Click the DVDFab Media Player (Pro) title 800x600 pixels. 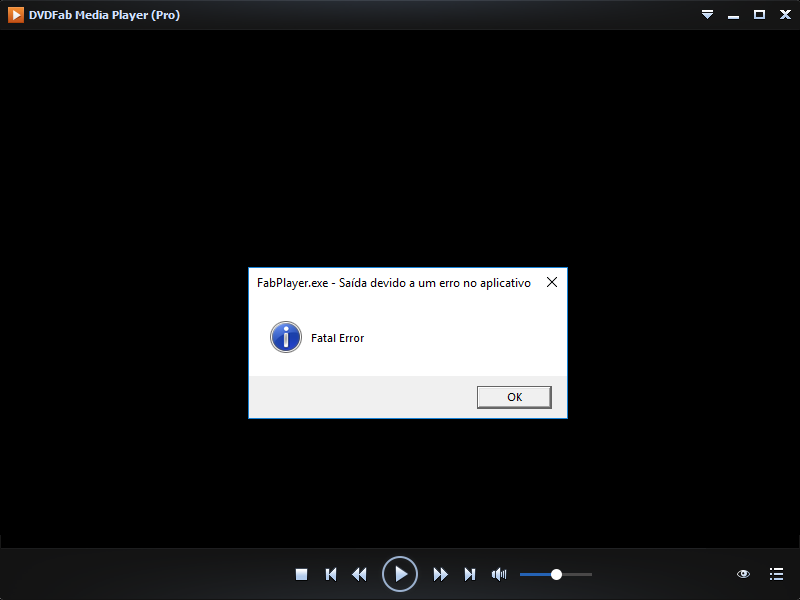tap(104, 15)
